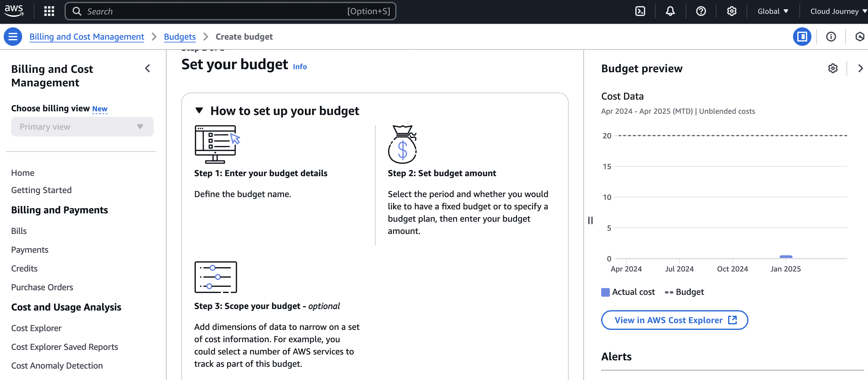Open Cost Explorer in the sidebar
This screenshot has height=380, width=868.
coord(36,328)
